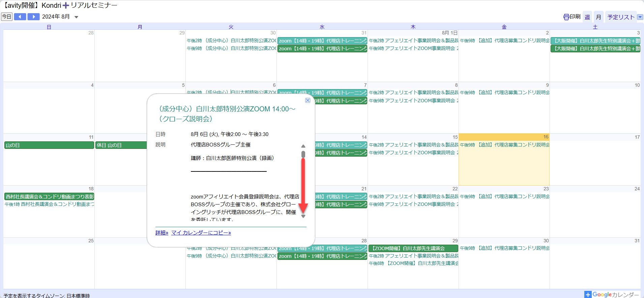Go to the next month with the right arrow

[33, 17]
